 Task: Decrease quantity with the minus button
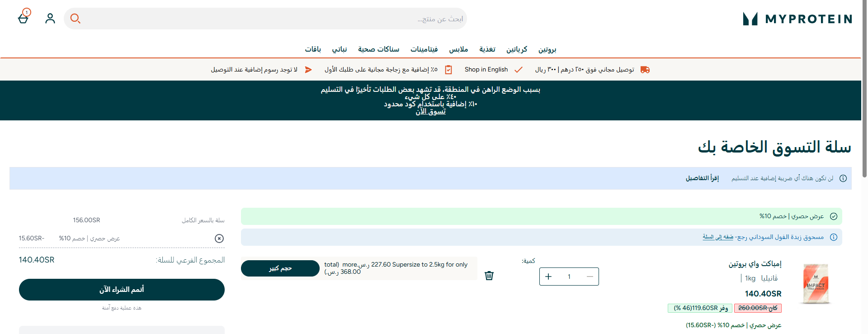(590, 277)
